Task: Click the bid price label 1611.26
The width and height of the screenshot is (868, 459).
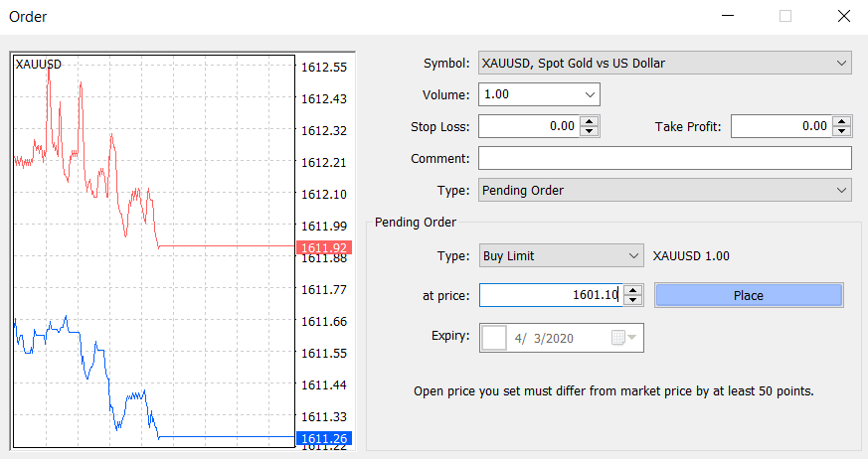Action: [324, 438]
